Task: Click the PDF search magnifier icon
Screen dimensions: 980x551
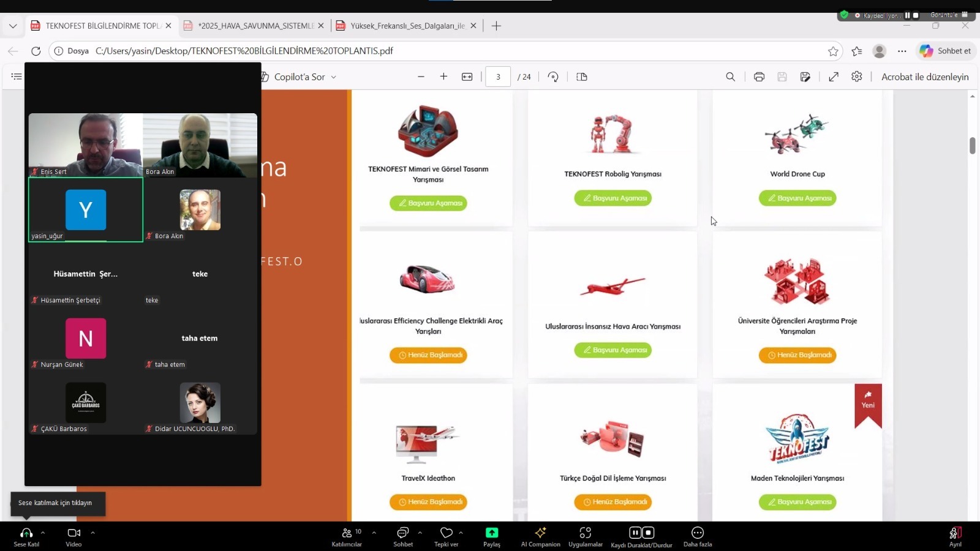Action: point(730,77)
